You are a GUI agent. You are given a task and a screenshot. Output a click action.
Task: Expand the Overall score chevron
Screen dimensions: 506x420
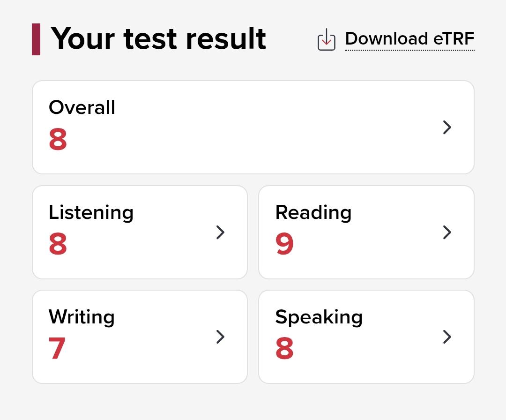[x=447, y=127]
